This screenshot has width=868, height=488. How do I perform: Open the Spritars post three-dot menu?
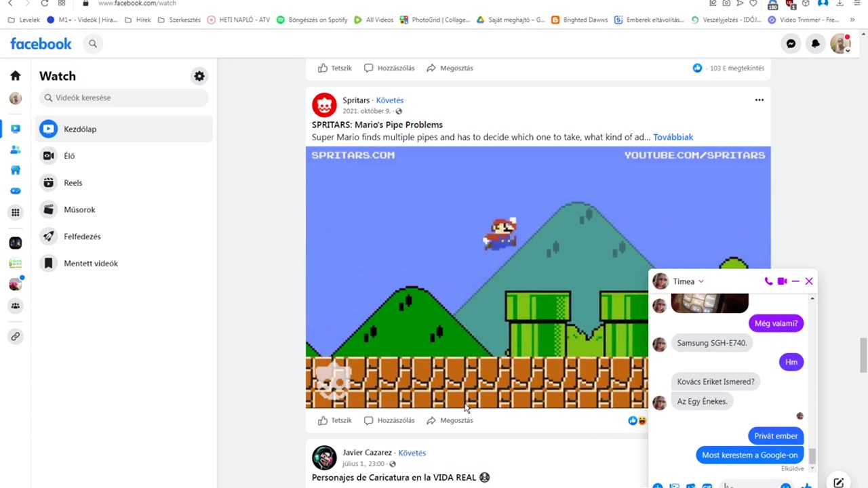(759, 100)
